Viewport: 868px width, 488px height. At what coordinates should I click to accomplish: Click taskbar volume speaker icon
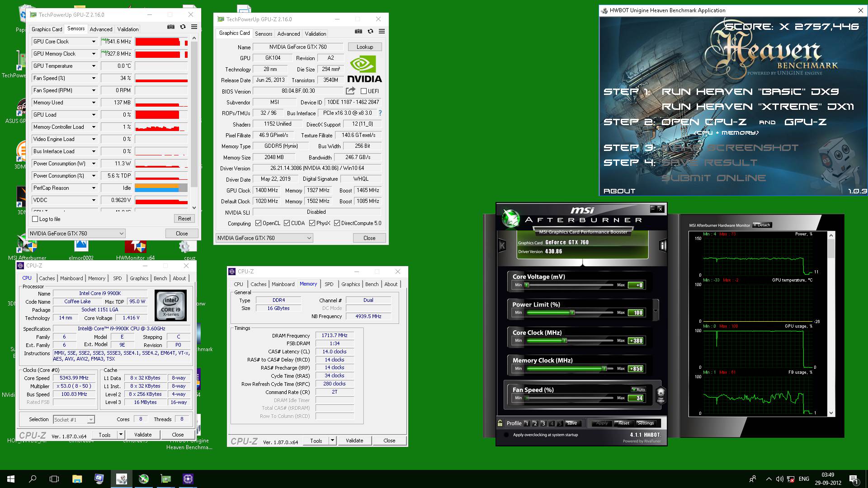point(779,479)
